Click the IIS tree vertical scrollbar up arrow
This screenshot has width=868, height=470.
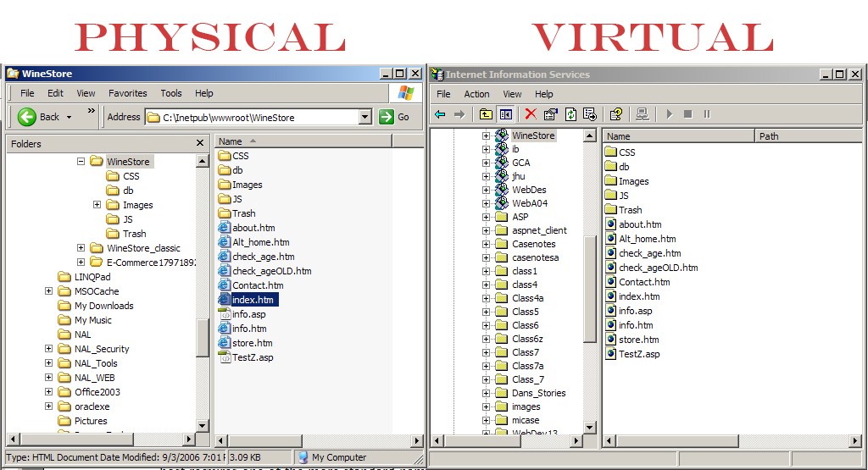point(590,135)
